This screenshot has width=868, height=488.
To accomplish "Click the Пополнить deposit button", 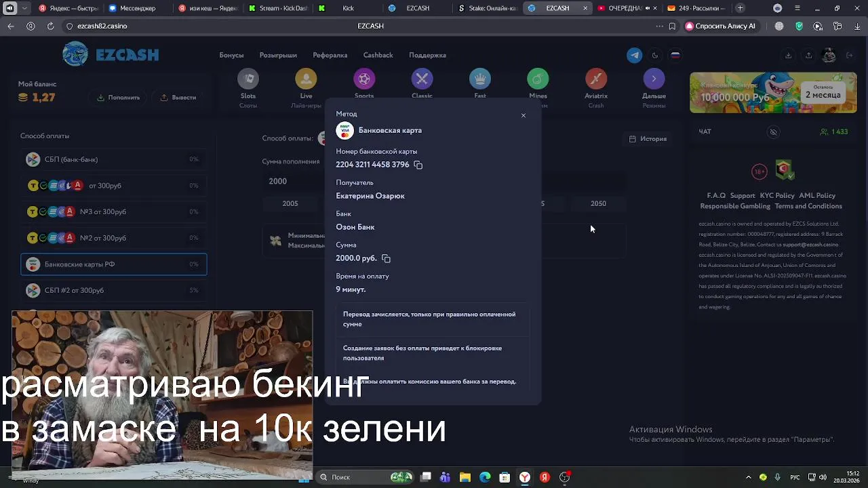I will tap(118, 98).
